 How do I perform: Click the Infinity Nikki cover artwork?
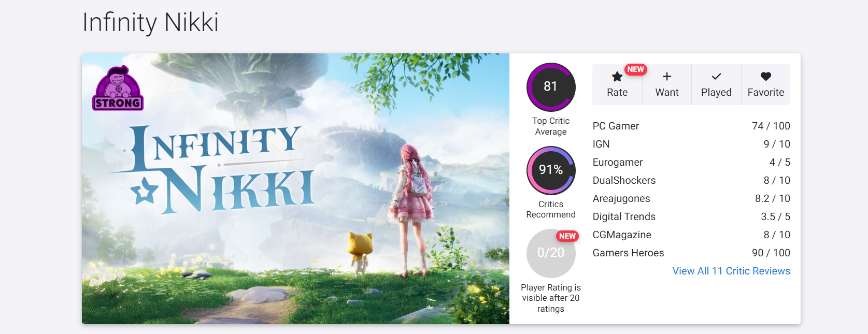(295, 188)
